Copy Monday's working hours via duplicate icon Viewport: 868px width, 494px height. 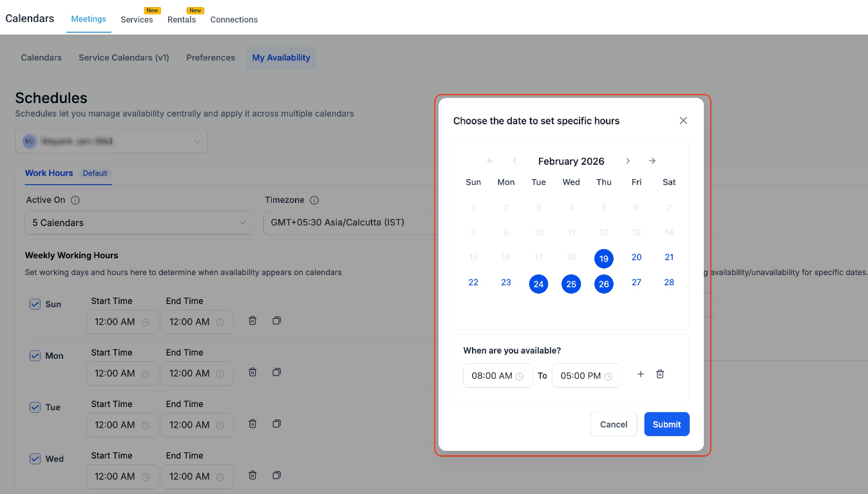[276, 372]
